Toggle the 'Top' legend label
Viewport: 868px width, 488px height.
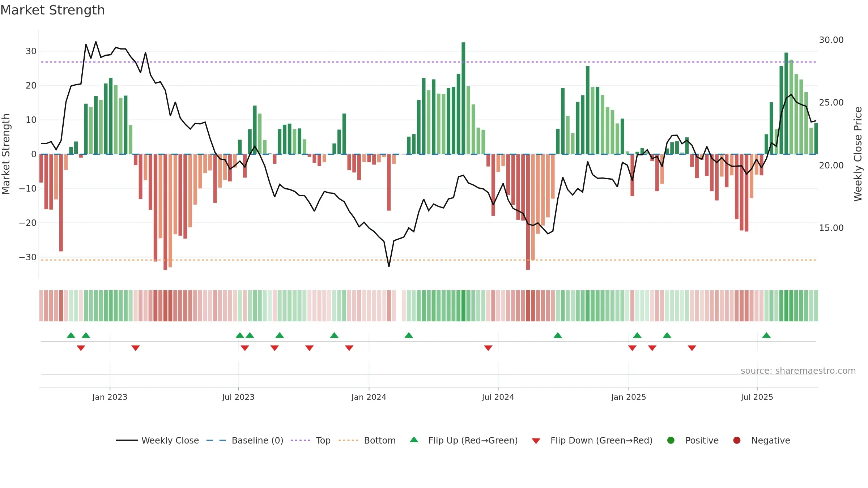coord(323,440)
